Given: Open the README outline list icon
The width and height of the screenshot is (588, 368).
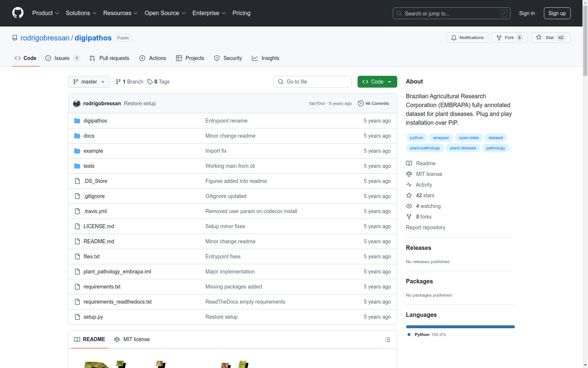Looking at the screenshot, I should point(388,340).
